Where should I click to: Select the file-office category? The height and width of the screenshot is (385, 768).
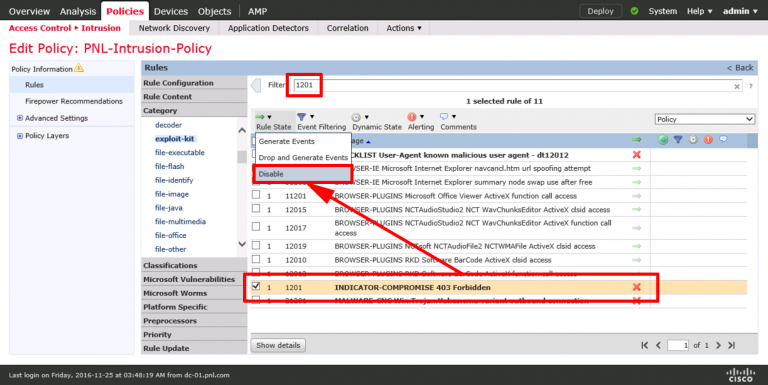pyautogui.click(x=170, y=235)
